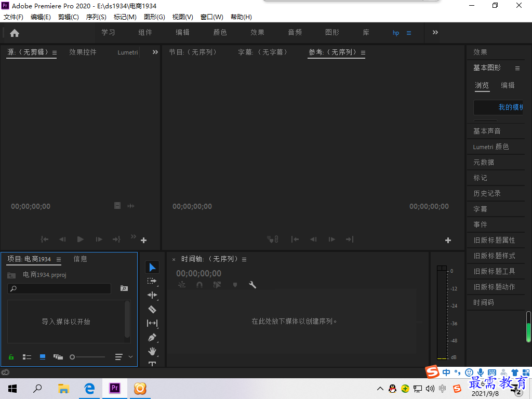
Task: Show overflow source panel tabs
Action: (155, 52)
